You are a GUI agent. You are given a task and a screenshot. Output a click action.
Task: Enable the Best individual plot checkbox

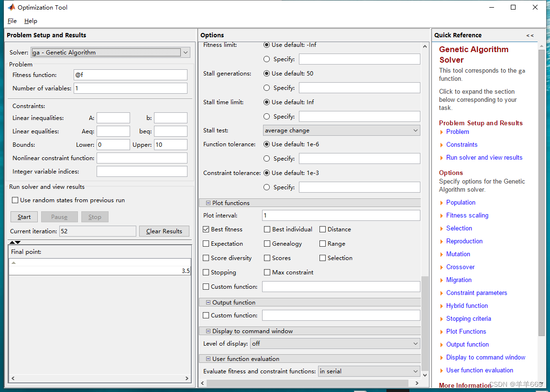pyautogui.click(x=267, y=229)
